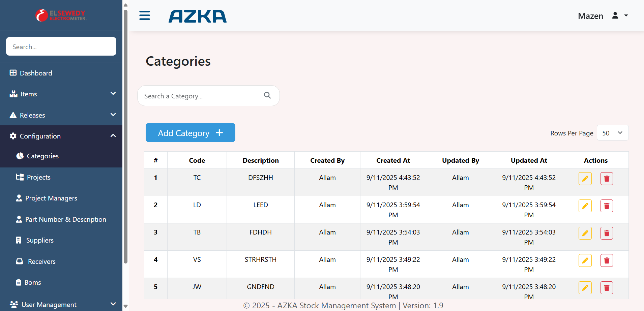
Task: Go to Suppliers in sidebar
Action: 40,240
